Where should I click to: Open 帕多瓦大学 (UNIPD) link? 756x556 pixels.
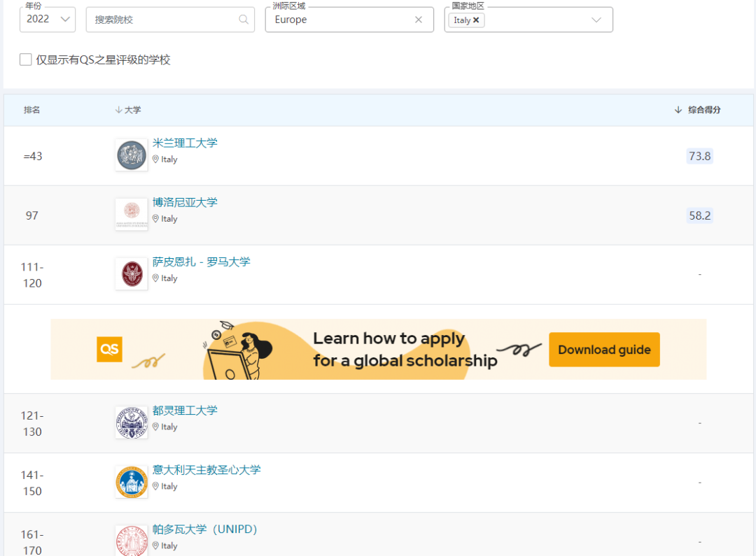205,529
